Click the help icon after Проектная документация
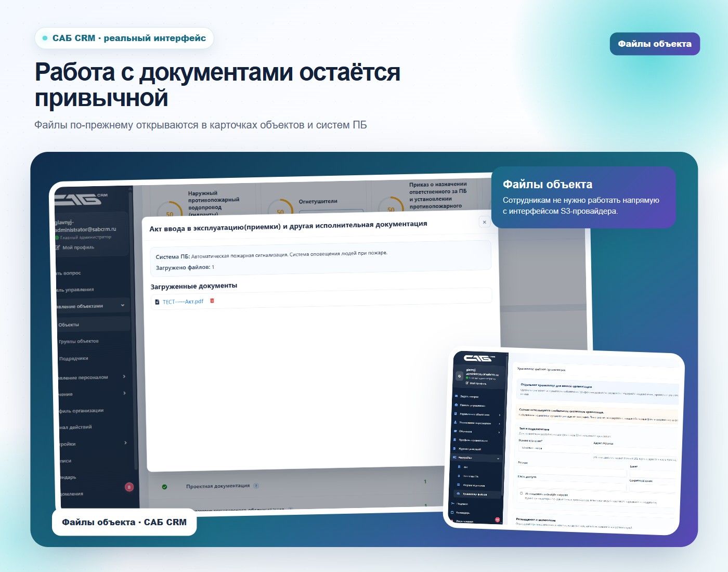This screenshot has height=572, width=728. [255, 486]
